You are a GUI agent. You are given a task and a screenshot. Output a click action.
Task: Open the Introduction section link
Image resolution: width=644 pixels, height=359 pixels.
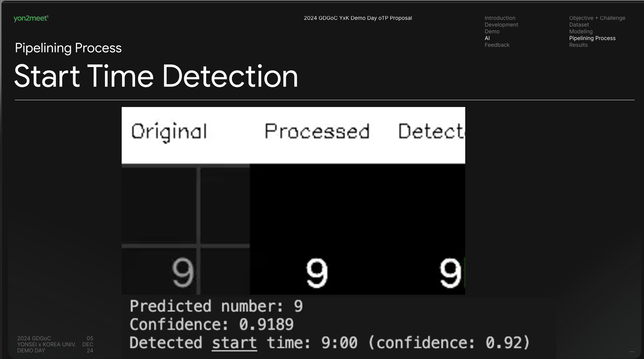point(500,18)
